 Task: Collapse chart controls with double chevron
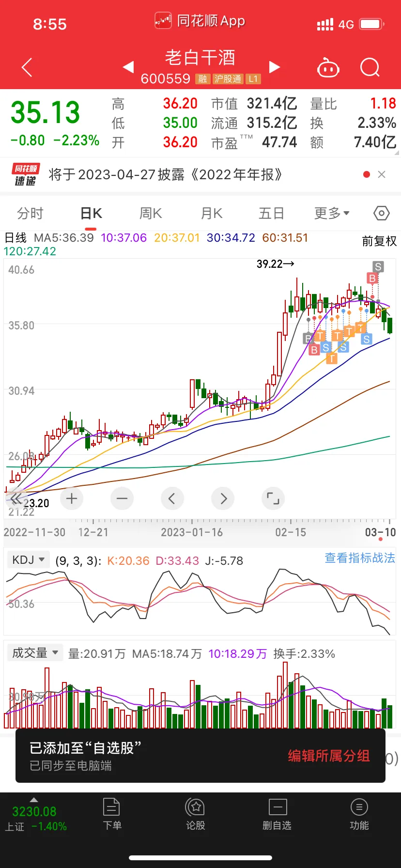[16, 499]
